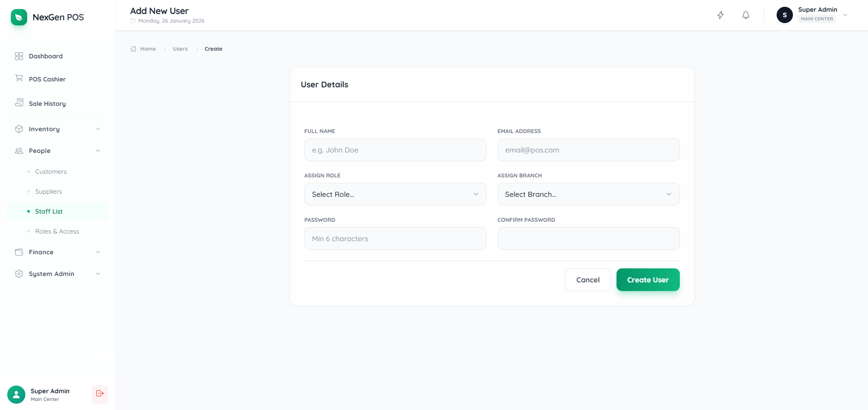Expand the Inventory section
Viewport: 868px width, 410px height.
coord(57,129)
